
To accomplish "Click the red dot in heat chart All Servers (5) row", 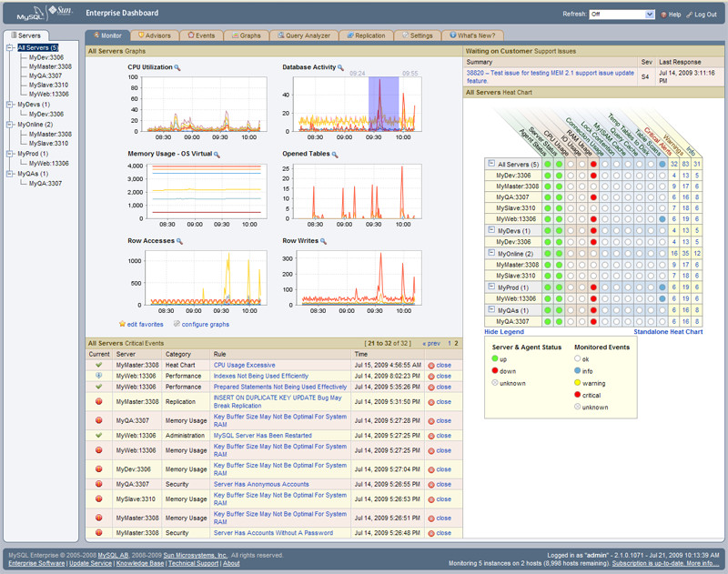I will (593, 165).
